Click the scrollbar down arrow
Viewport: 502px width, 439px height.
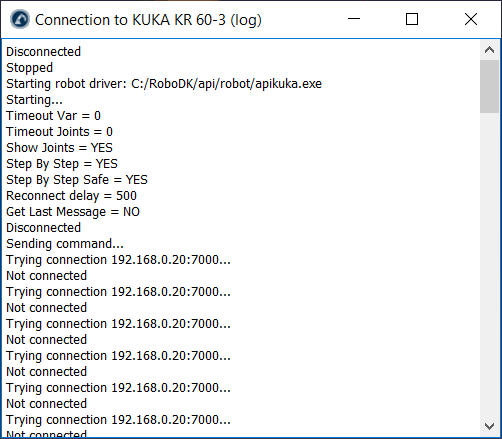489,426
